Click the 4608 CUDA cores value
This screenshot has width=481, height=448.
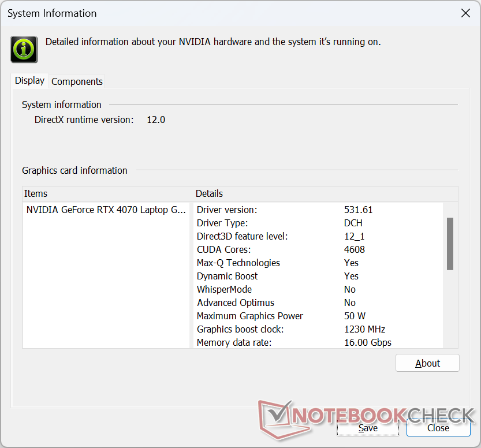click(355, 249)
